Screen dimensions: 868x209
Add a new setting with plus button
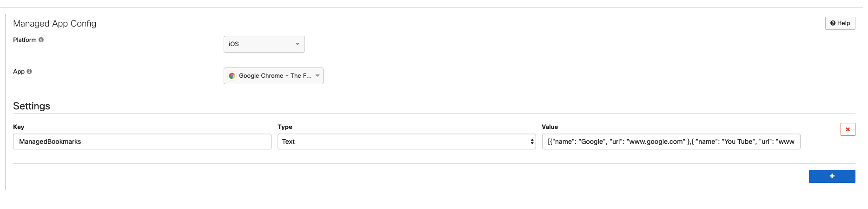832,176
